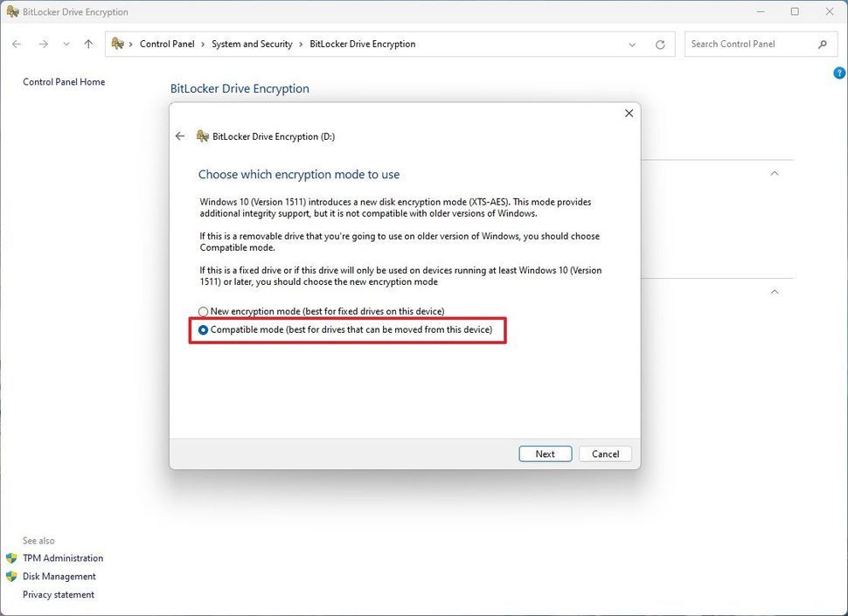Collapse the upper drive section chevron
Screen dimensions: 848x616
point(775,174)
